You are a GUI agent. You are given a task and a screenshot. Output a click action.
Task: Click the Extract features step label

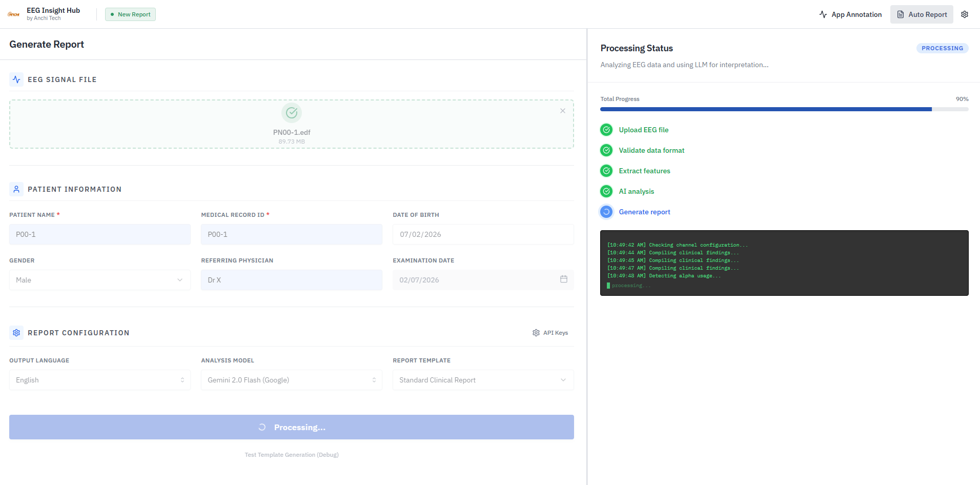coord(644,171)
